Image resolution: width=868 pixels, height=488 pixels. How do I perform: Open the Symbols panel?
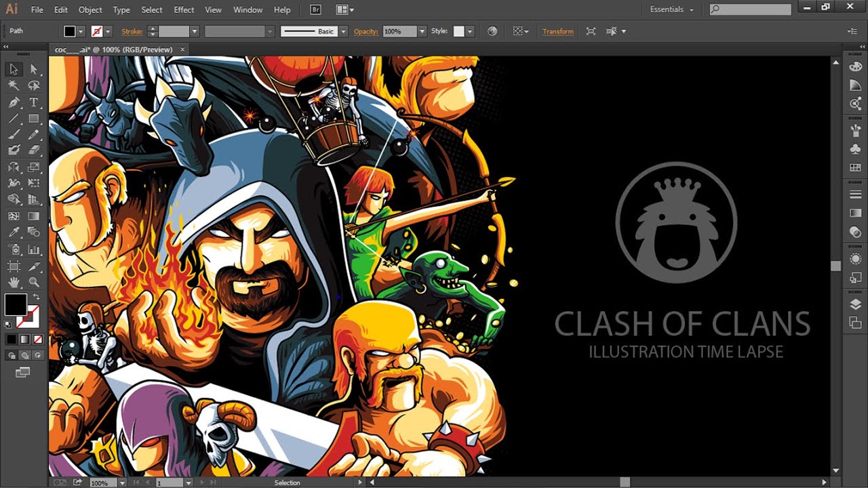(855, 148)
